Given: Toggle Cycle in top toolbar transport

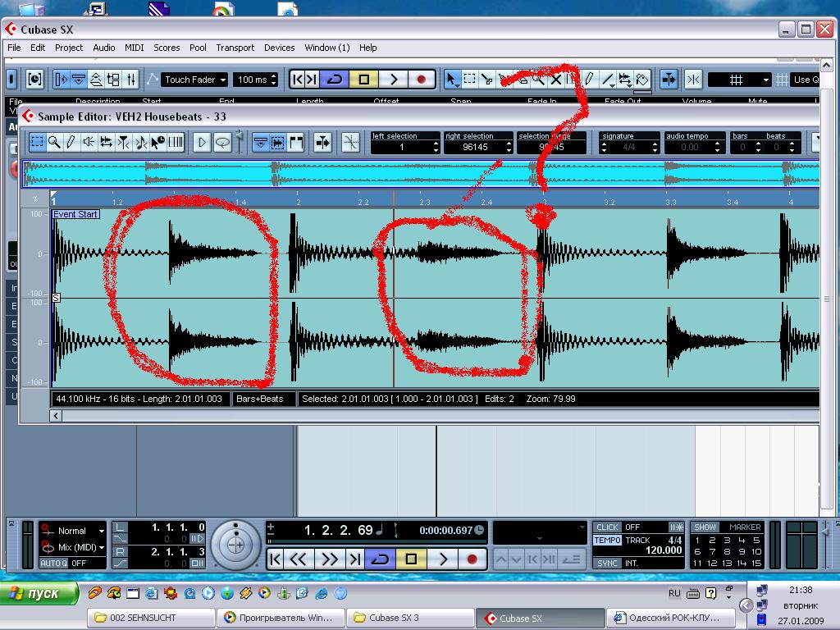Looking at the screenshot, I should [335, 80].
